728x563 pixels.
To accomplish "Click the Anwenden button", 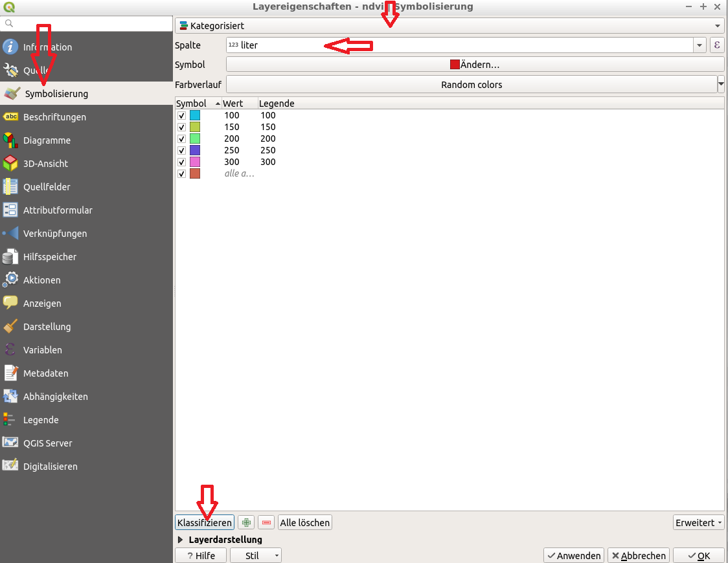I will [x=574, y=555].
